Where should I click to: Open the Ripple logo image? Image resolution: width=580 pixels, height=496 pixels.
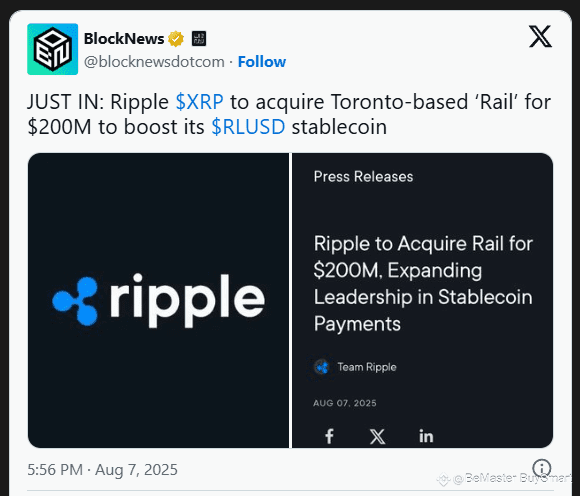click(x=158, y=300)
